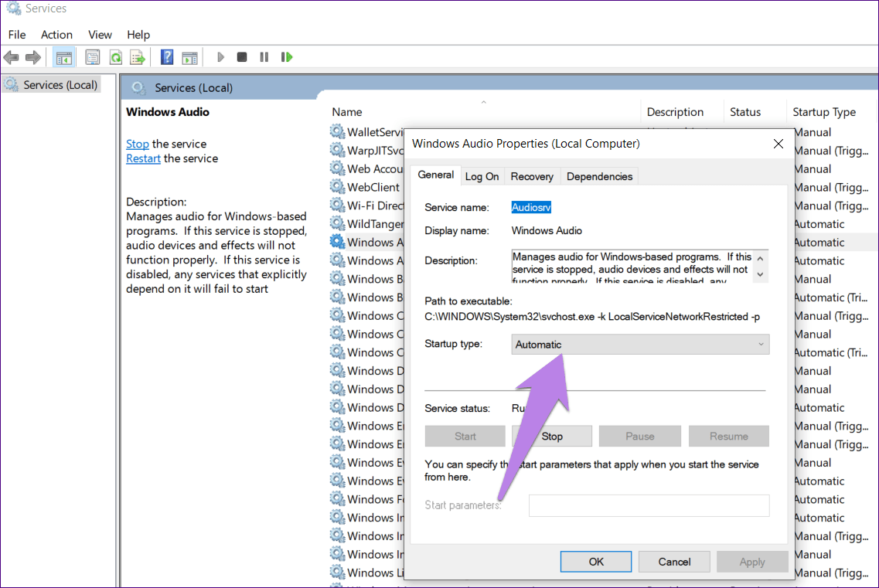The height and width of the screenshot is (588, 879).
Task: Click Stop the service link
Action: [138, 144]
